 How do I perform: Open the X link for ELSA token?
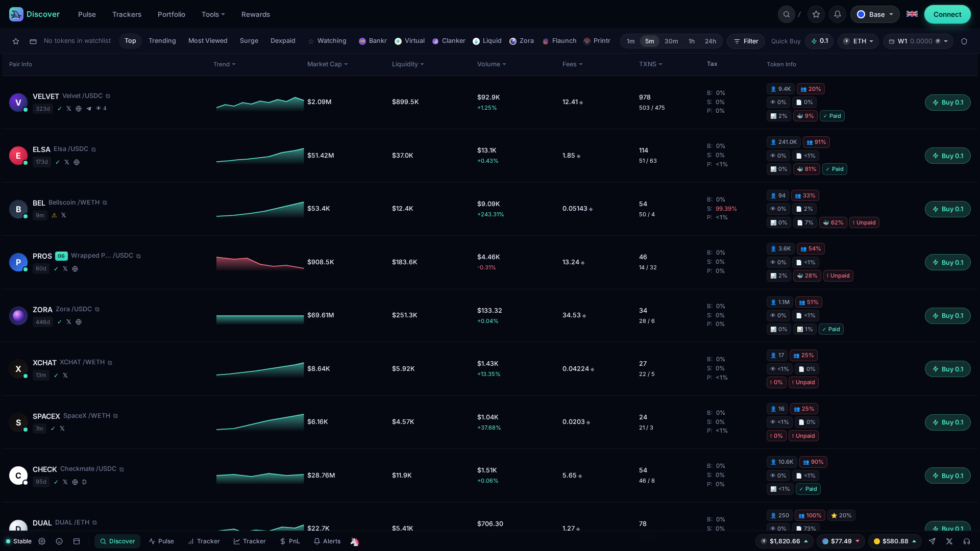[x=67, y=162]
